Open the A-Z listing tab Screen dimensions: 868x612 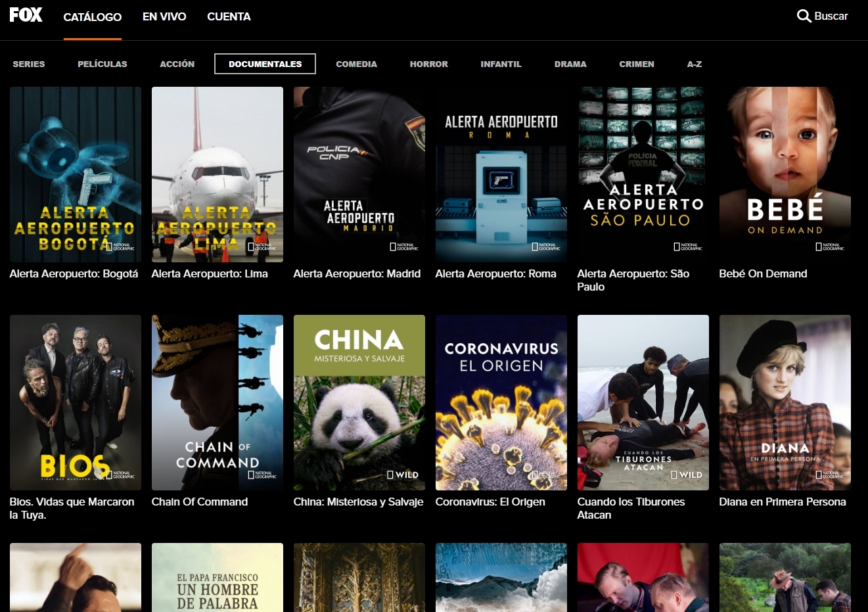[695, 64]
